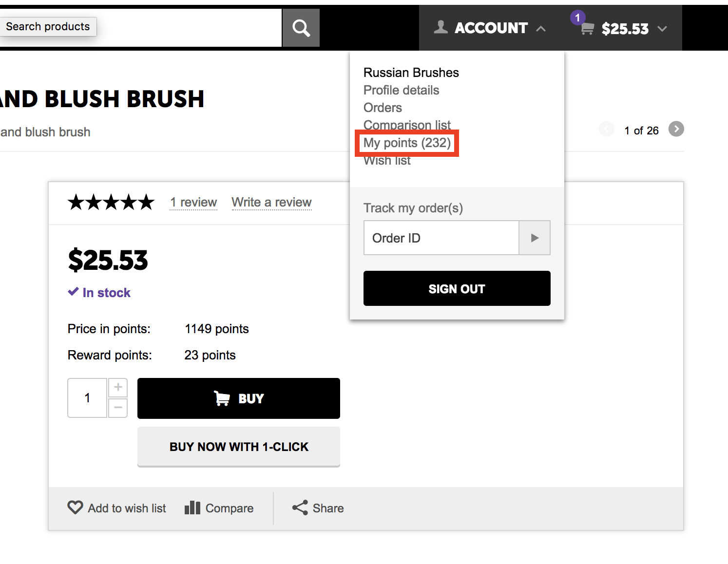Open Profile details menu item
Viewport: 728px width, 564px height.
coord(401,90)
